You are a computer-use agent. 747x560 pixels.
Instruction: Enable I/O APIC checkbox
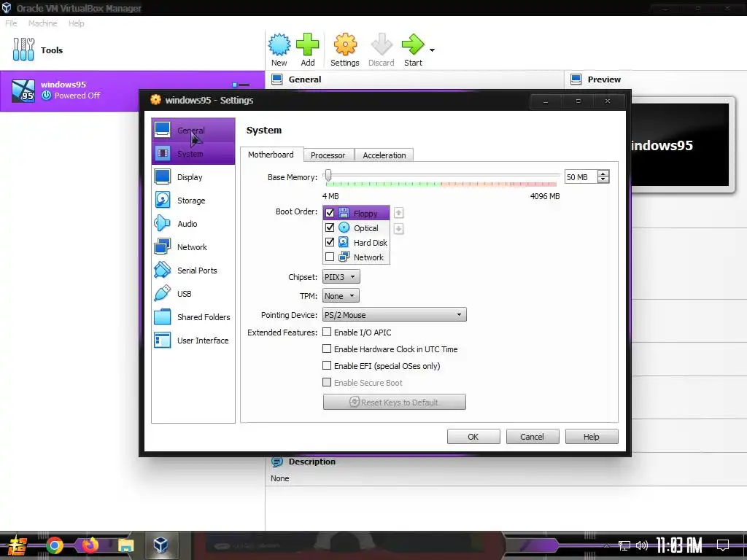[327, 332]
